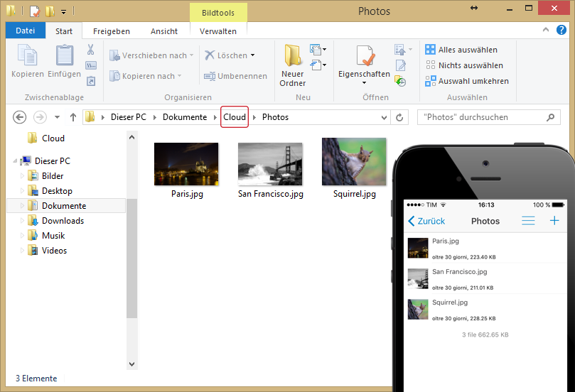Tap the list menu icon on phone
Image resolution: width=575 pixels, height=392 pixels.
528,221
